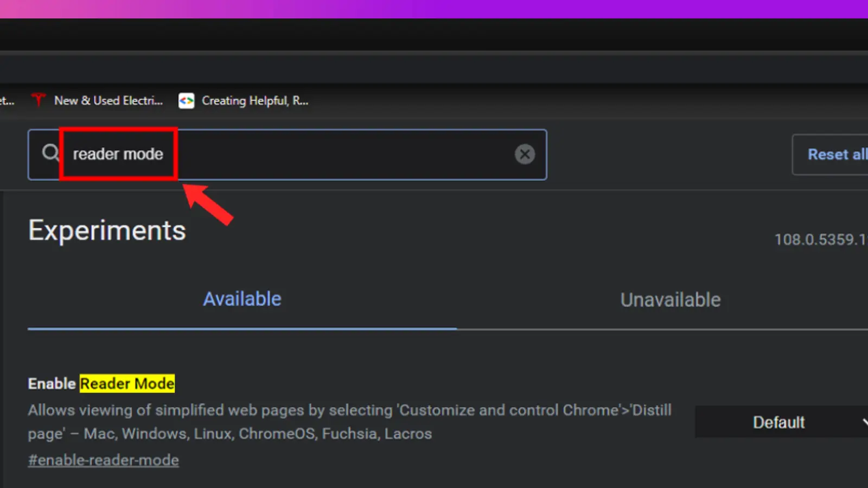Click the Google developers bookmark favicon
This screenshot has height=488, width=868.
(x=187, y=101)
